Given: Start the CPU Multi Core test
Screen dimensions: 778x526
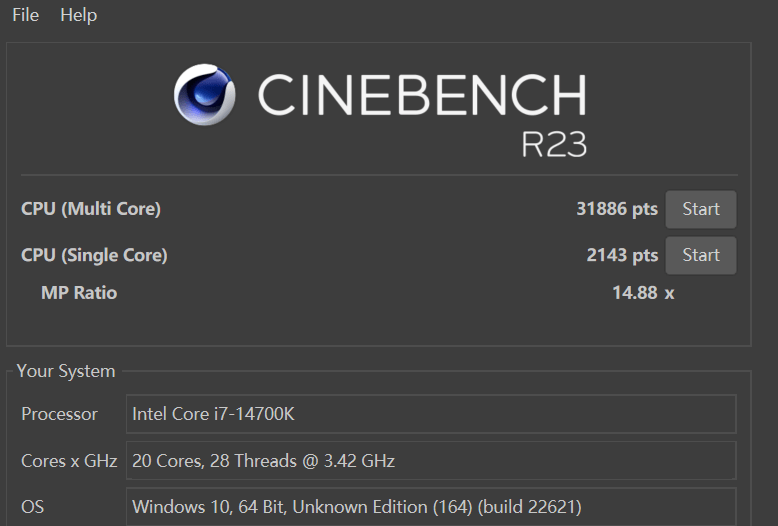Looking at the screenshot, I should (700, 209).
